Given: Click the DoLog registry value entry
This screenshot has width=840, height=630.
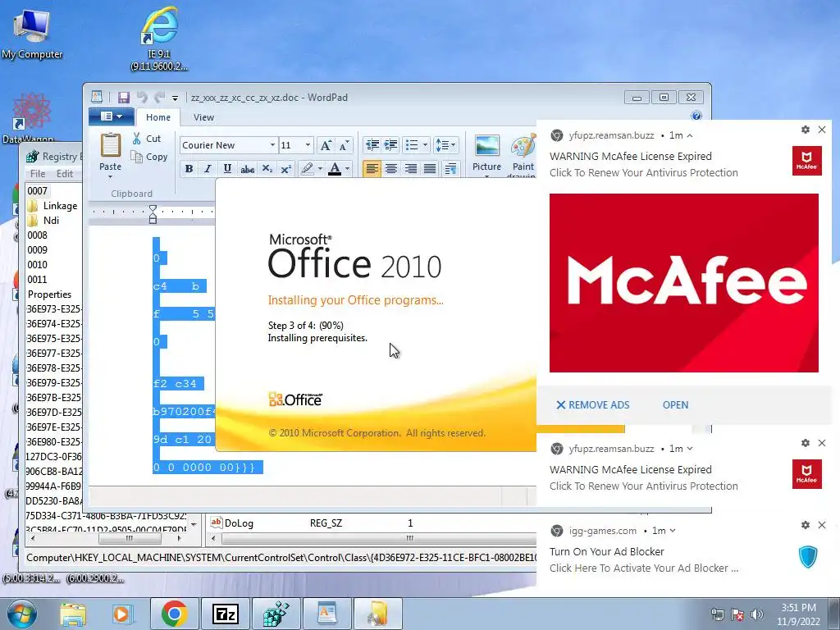Looking at the screenshot, I should (x=239, y=523).
